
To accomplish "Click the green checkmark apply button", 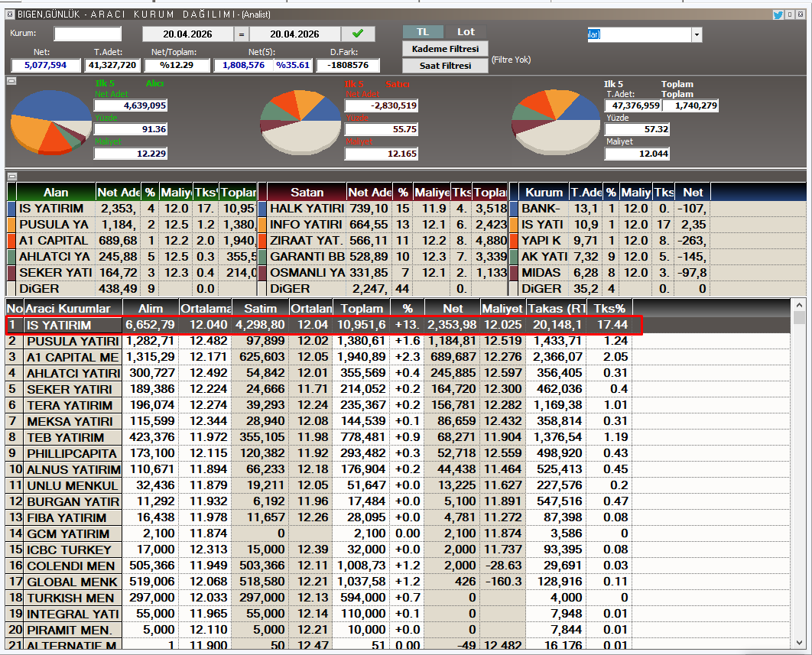I will [x=358, y=34].
